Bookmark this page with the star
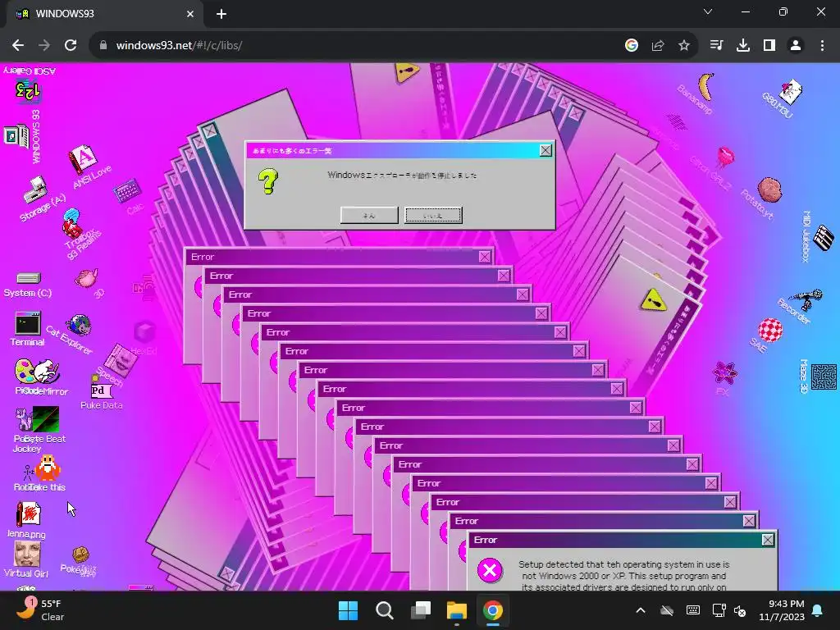840x630 pixels. (683, 45)
